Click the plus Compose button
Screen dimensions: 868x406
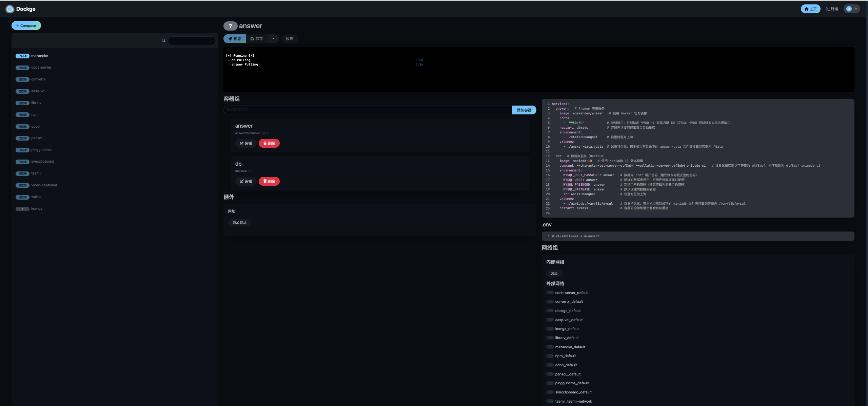26,26
